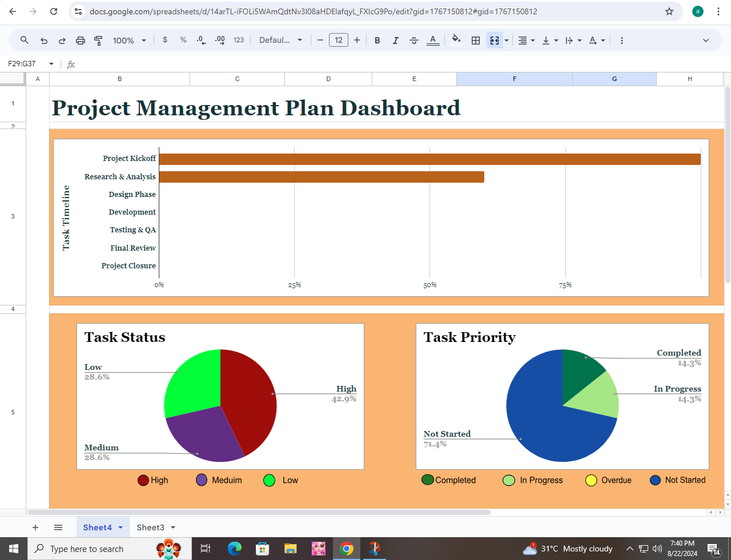
Task: Add a new sheet
Action: click(35, 527)
